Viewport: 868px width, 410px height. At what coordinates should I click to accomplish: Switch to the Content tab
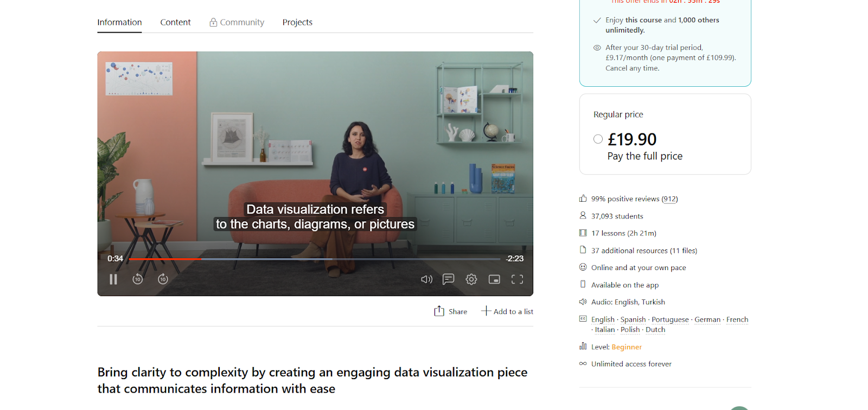click(175, 22)
